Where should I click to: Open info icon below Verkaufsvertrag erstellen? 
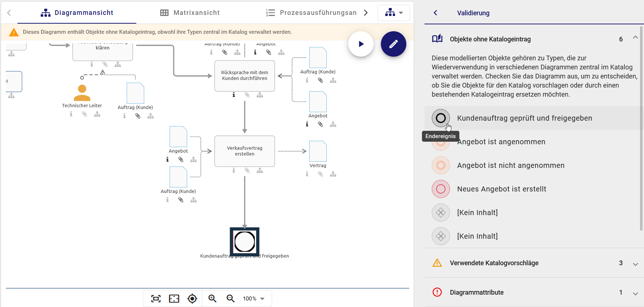click(234, 170)
